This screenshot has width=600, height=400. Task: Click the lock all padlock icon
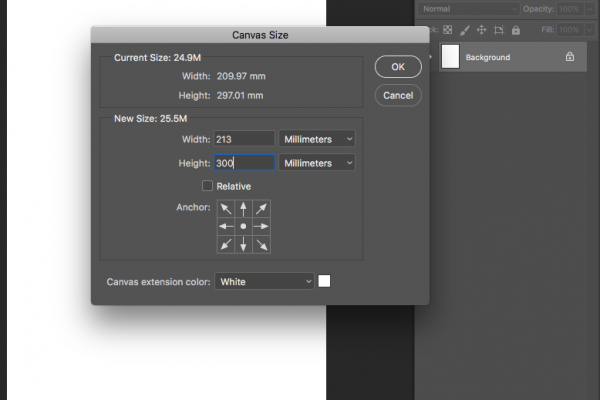point(516,30)
